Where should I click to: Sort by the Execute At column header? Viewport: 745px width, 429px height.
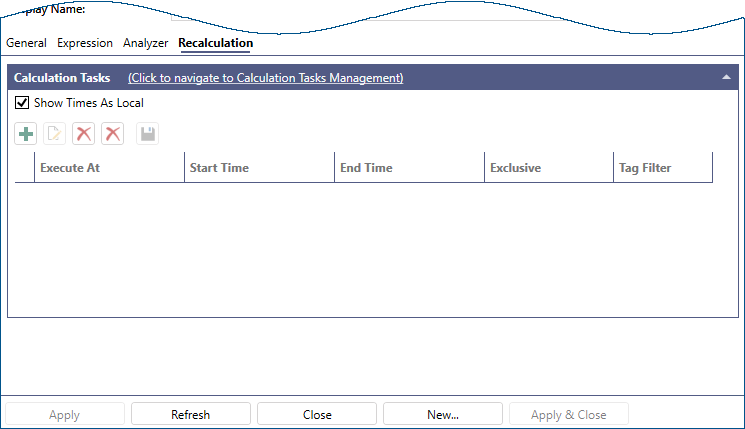[109, 168]
